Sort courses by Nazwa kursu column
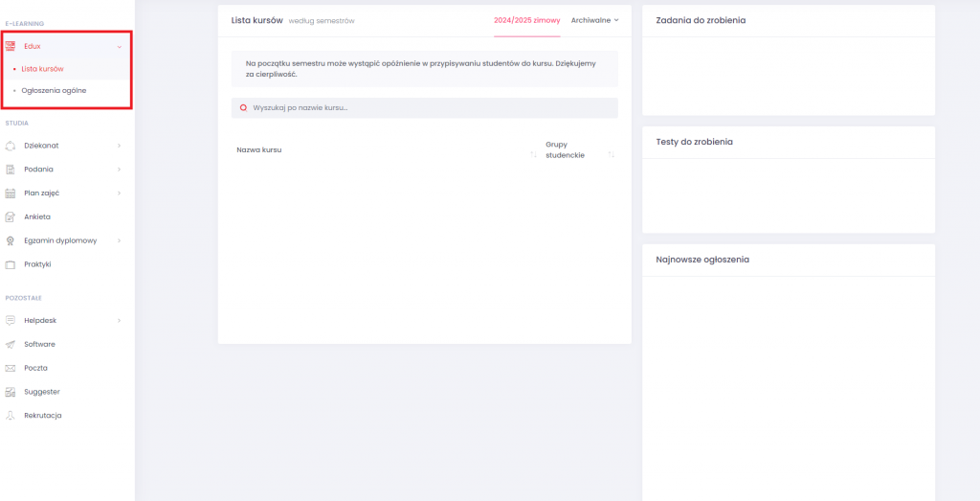Image resolution: width=980 pixels, height=501 pixels. [x=533, y=150]
